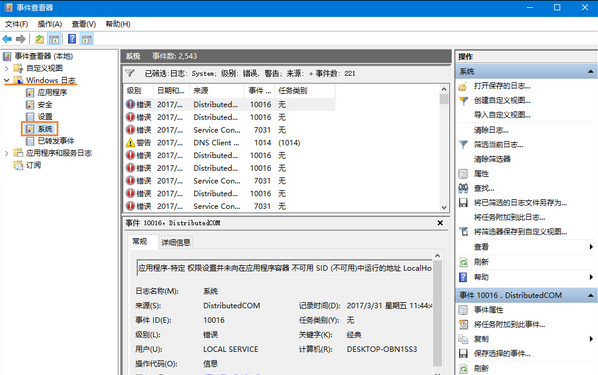Click 事件属性 action
598x375 pixels.
click(489, 310)
